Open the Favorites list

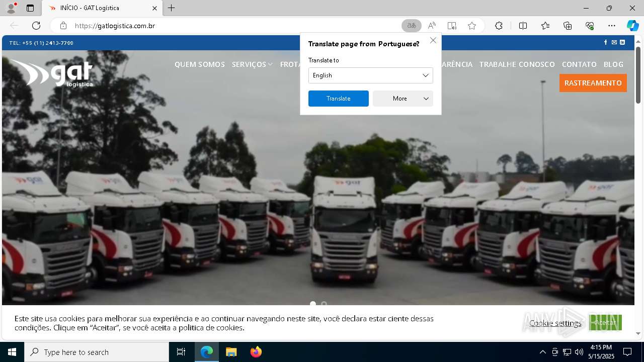click(545, 26)
